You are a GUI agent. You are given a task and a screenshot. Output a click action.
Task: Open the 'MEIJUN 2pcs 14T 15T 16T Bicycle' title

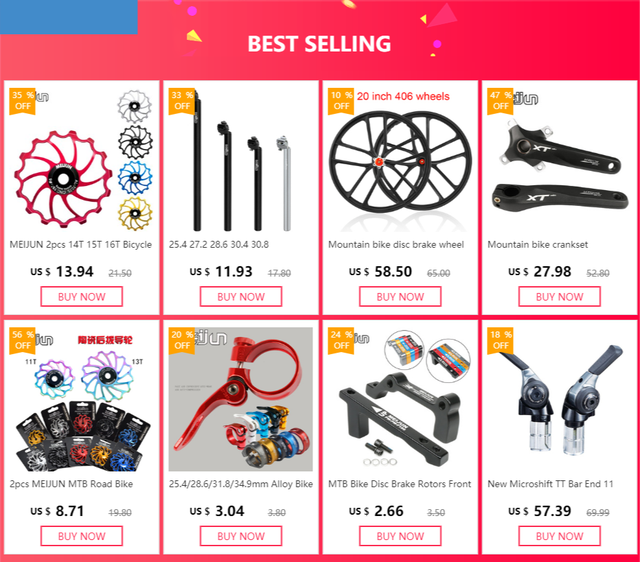[x=81, y=245]
